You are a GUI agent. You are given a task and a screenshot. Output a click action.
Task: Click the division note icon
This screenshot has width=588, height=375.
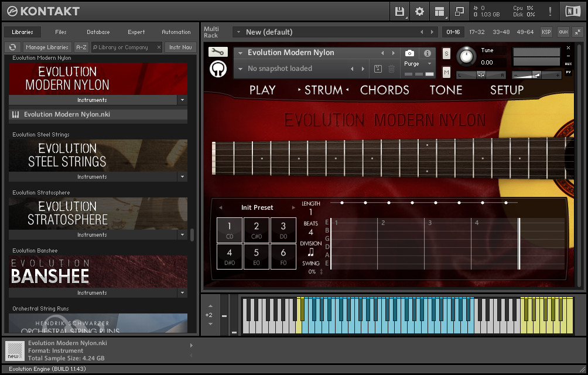pyautogui.click(x=310, y=252)
